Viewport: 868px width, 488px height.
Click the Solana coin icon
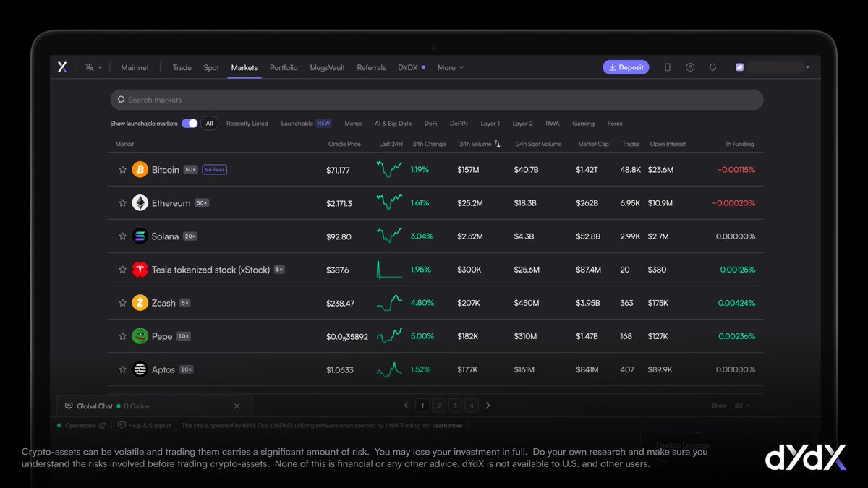point(140,236)
